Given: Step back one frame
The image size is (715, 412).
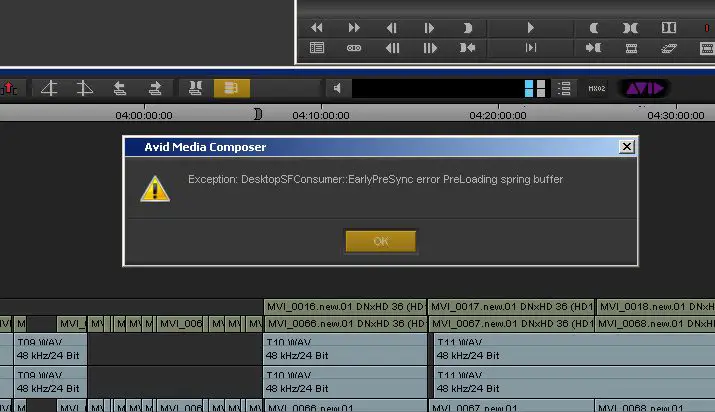Looking at the screenshot, I should (391, 28).
